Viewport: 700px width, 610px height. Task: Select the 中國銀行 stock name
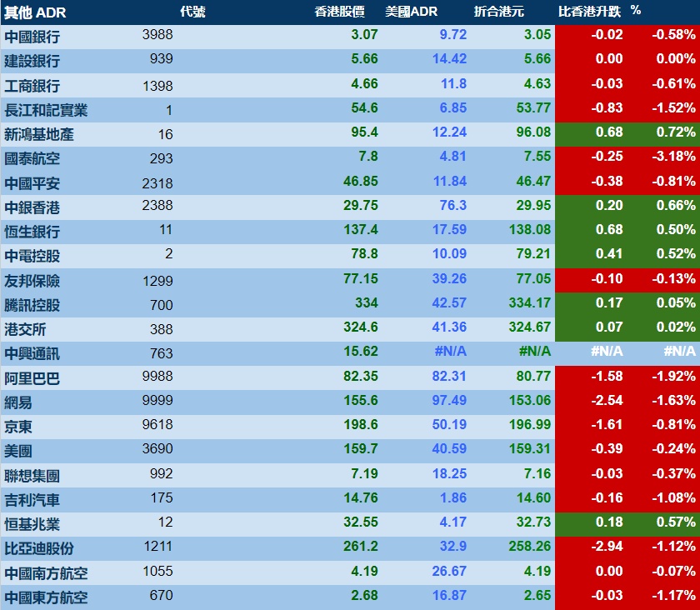tap(32, 37)
